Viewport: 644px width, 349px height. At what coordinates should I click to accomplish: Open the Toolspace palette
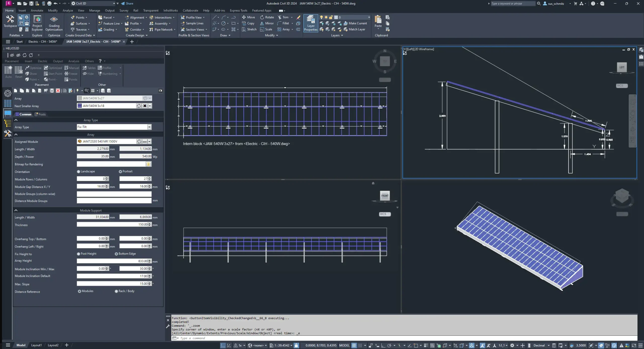10,21
